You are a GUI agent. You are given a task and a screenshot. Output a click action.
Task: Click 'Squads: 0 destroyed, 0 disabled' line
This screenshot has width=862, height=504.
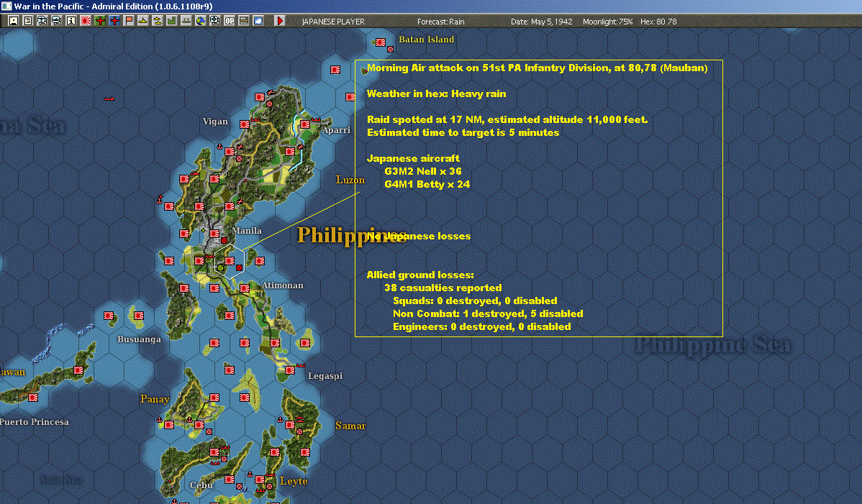475,301
